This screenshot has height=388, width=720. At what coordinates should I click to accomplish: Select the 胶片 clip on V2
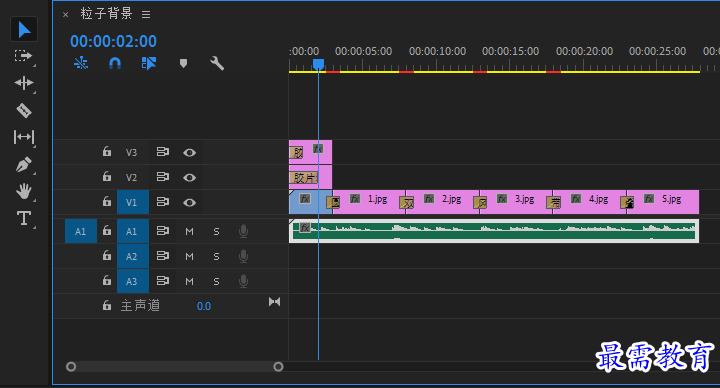coord(310,177)
